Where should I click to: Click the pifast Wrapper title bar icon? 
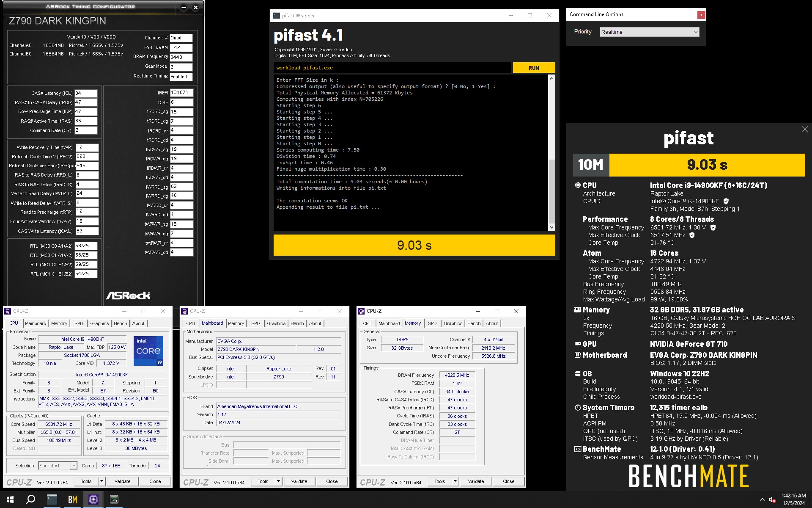coord(277,16)
